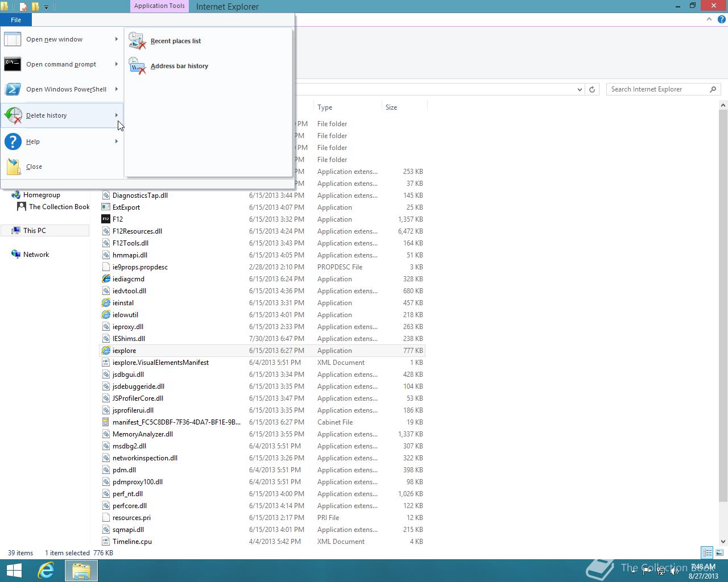The height and width of the screenshot is (582, 728).
Task: Click the system tray clock
Action: (703, 571)
